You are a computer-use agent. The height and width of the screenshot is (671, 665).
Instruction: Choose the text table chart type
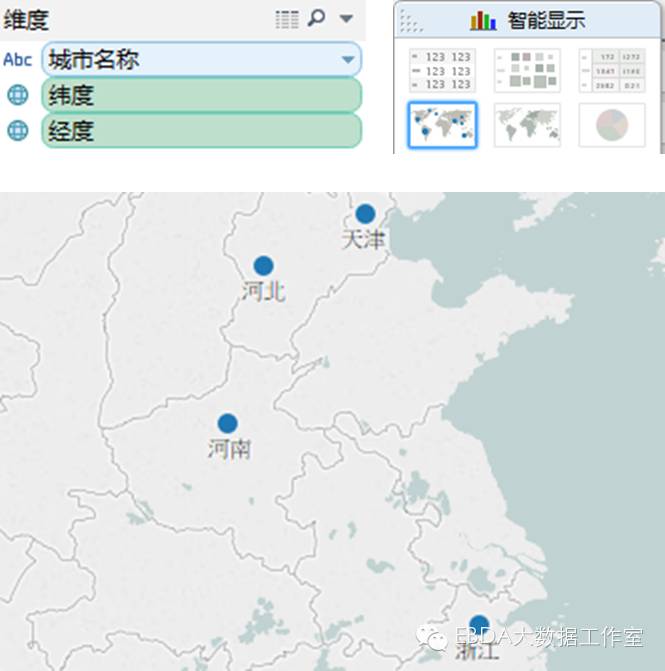(442, 71)
